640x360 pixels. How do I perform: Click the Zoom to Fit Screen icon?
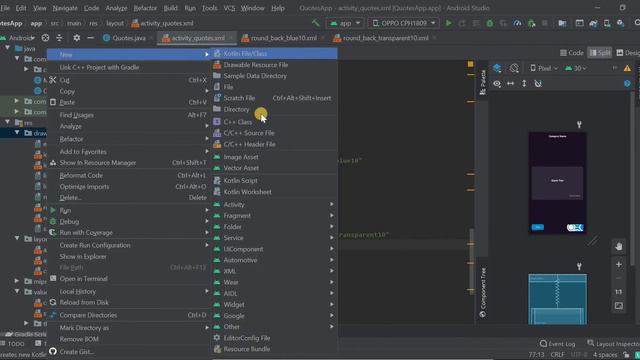619,306
